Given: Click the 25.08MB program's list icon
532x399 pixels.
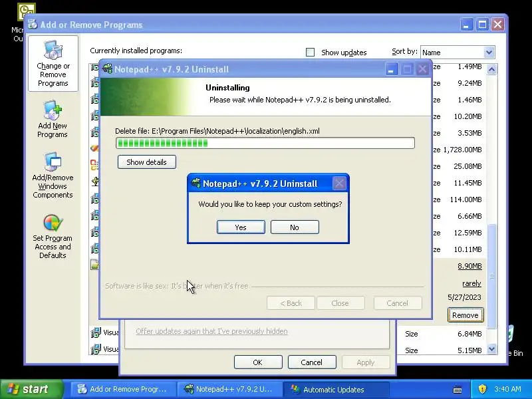Looking at the screenshot, I should (x=94, y=165).
